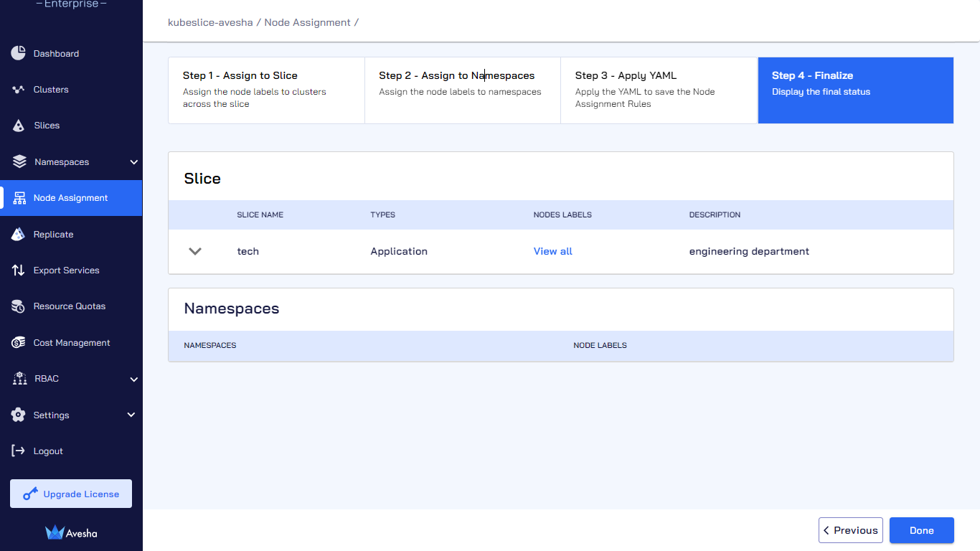Click the Dashboard pie chart icon

tap(19, 53)
